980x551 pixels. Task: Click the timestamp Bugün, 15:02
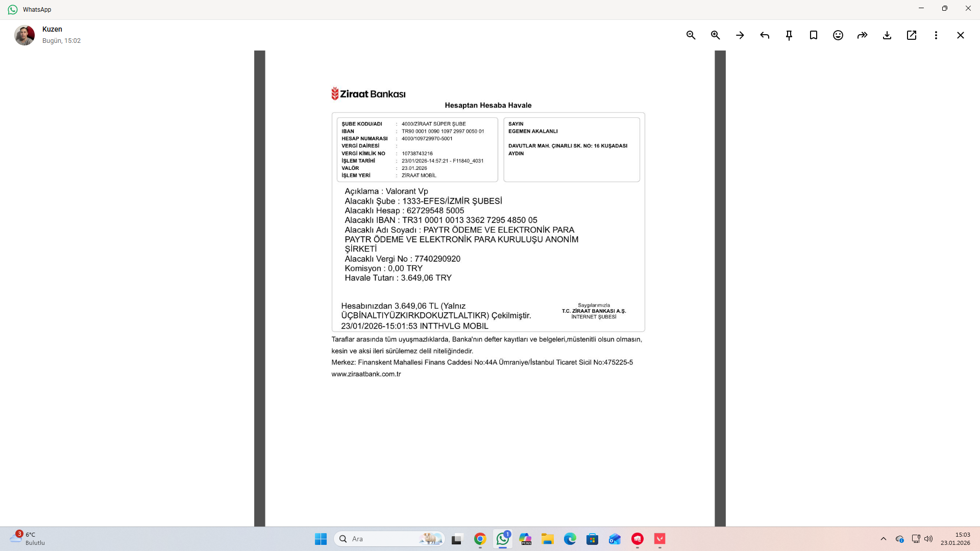[61, 41]
